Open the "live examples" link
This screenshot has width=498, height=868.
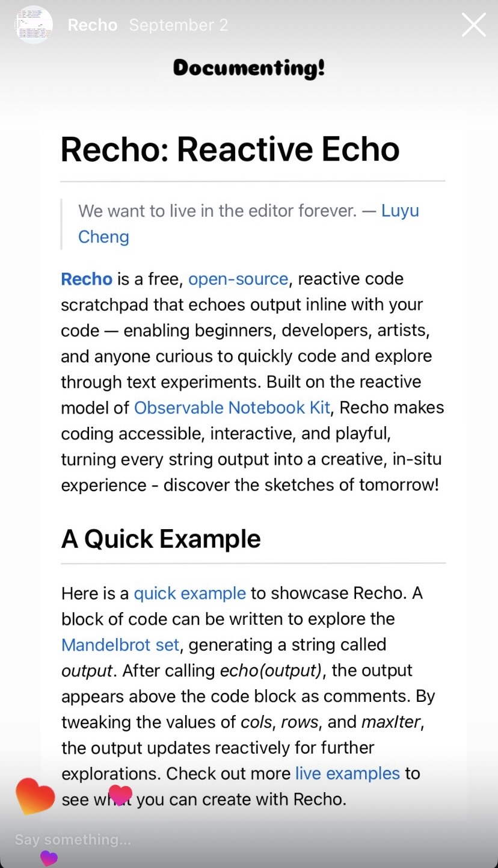click(x=347, y=773)
